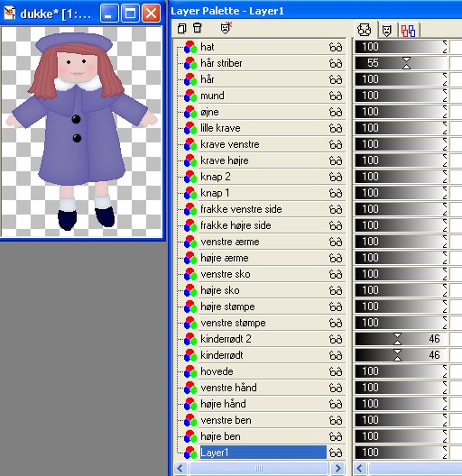The image size is (462, 476).
Task: Toggle visibility of Layer1
Action: (x=336, y=453)
